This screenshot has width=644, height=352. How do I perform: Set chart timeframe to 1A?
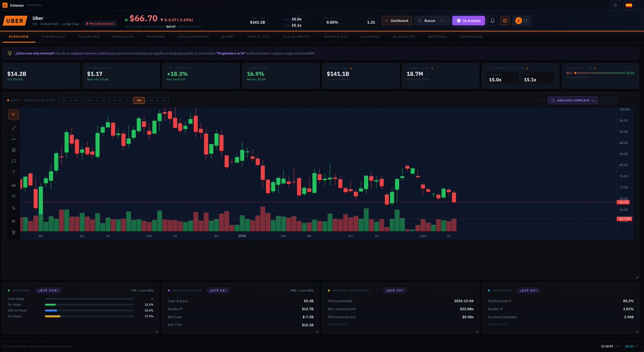tap(163, 100)
